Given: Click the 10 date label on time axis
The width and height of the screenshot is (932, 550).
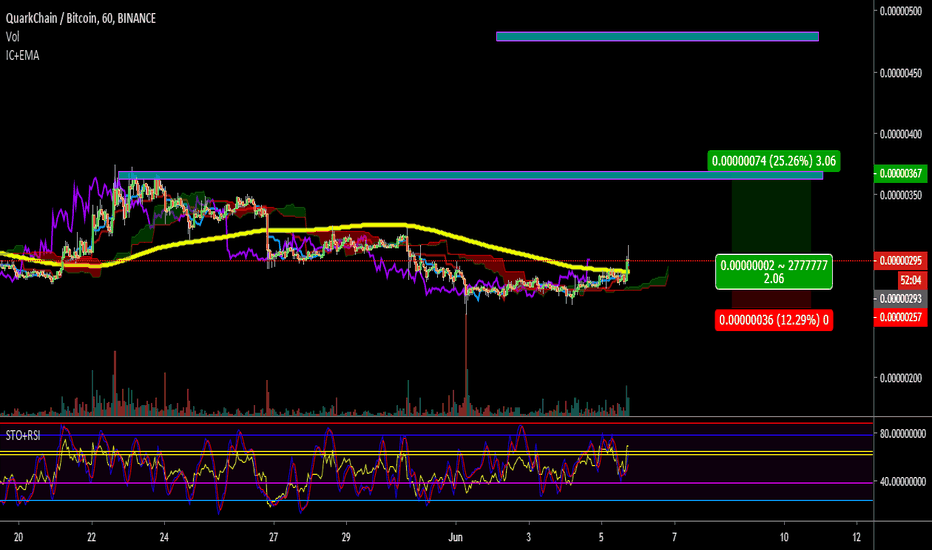Looking at the screenshot, I should (784, 538).
